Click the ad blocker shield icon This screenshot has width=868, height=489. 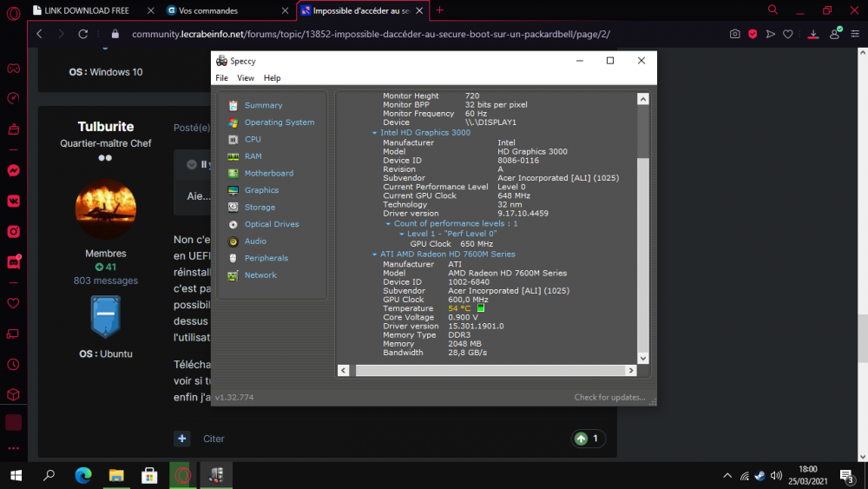point(753,34)
